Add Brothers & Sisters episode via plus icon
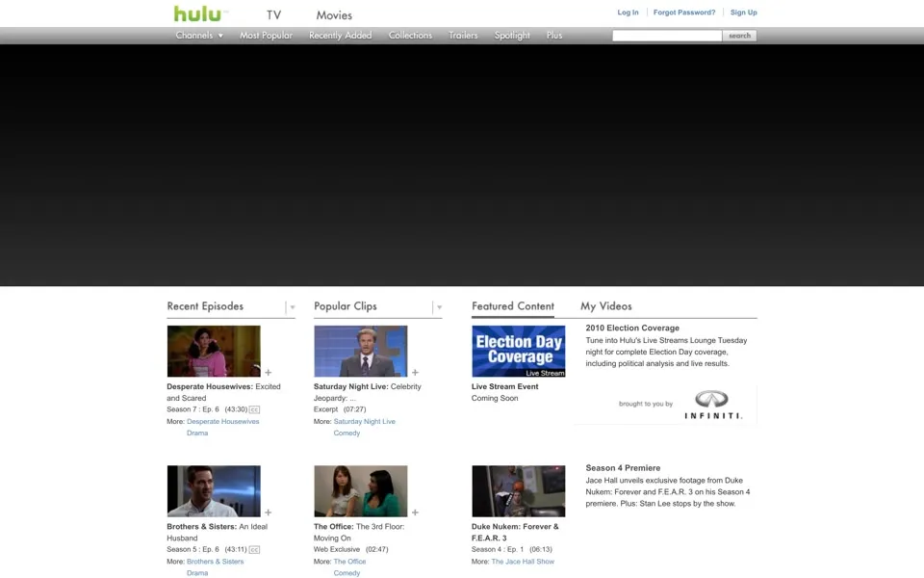 (x=269, y=512)
